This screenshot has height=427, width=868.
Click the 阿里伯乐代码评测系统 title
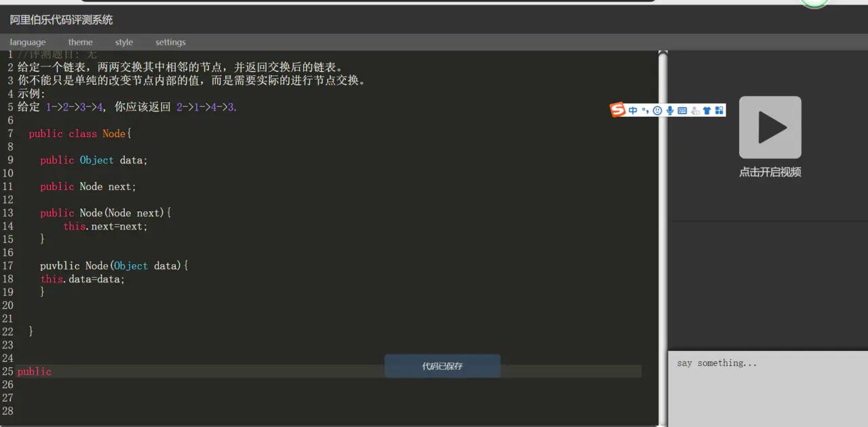click(x=61, y=20)
